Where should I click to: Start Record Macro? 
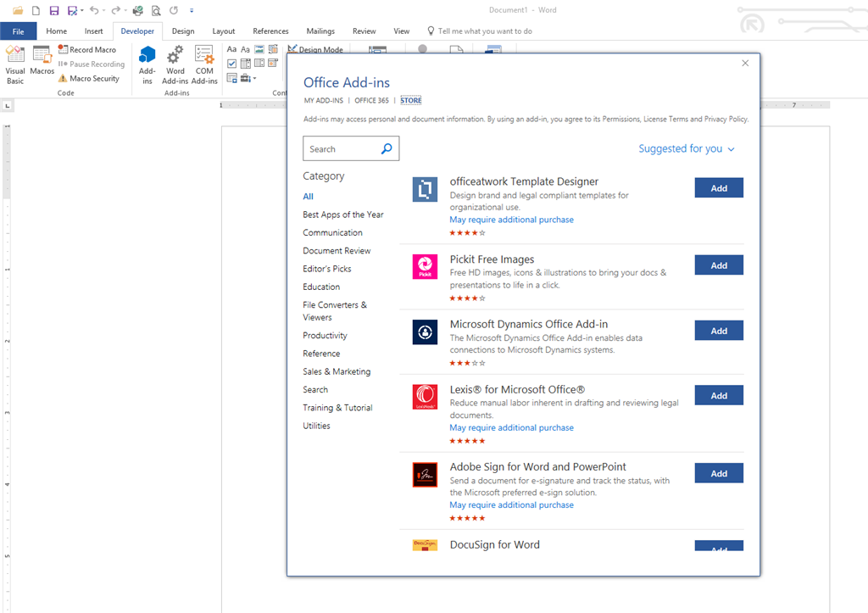tap(87, 49)
